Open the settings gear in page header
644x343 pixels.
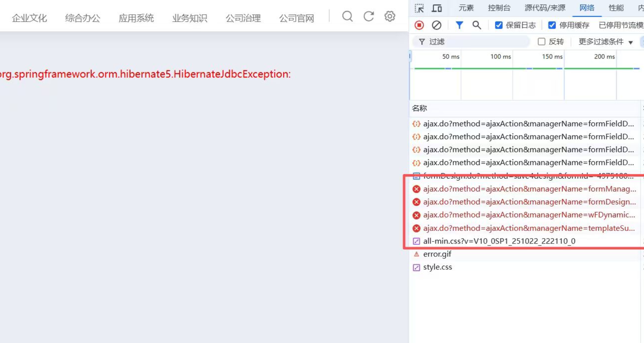pos(390,16)
